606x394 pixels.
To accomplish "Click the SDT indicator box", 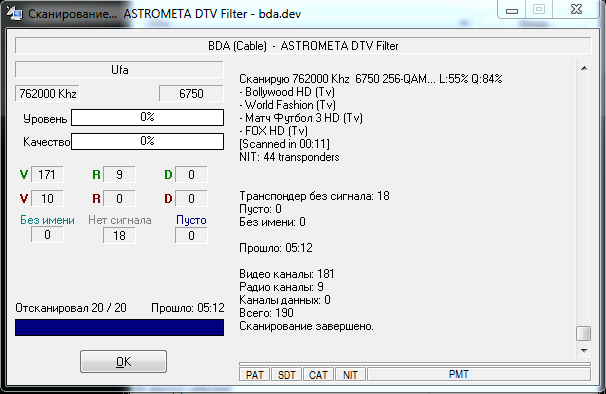I will click(286, 375).
